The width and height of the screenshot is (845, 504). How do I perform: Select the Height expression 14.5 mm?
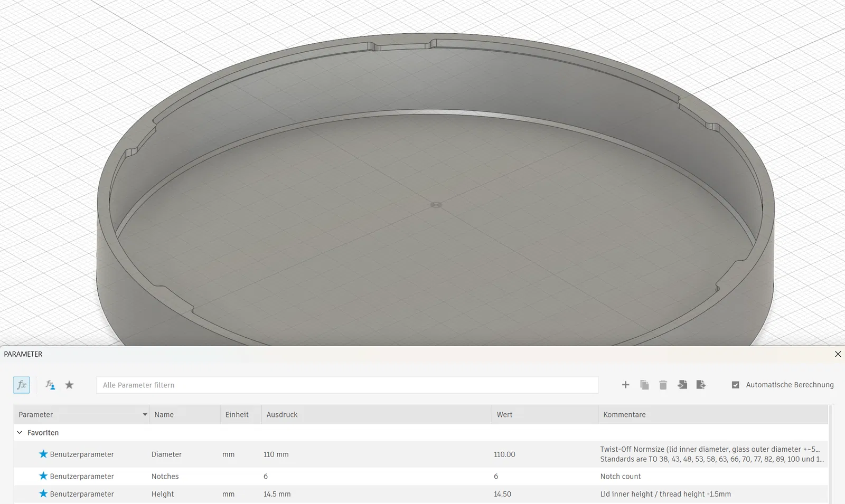[x=277, y=494]
